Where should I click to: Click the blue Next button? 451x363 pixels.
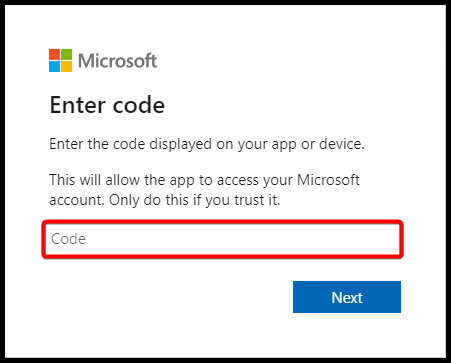(x=347, y=297)
